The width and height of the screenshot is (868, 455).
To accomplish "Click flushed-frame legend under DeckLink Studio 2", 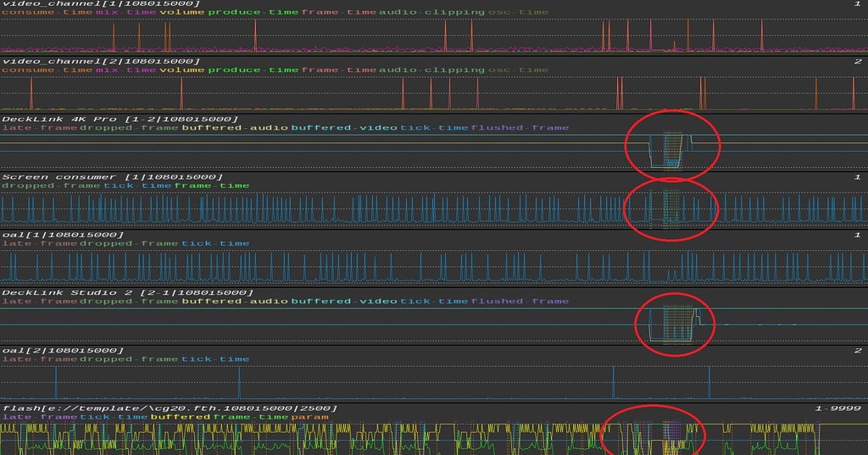I will pos(520,301).
